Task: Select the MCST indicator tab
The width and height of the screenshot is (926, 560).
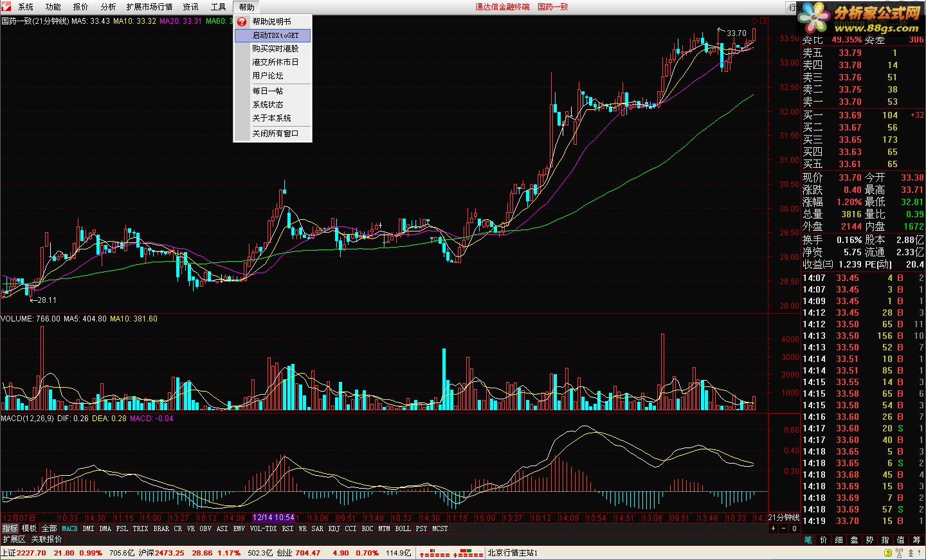Action: pos(440,528)
